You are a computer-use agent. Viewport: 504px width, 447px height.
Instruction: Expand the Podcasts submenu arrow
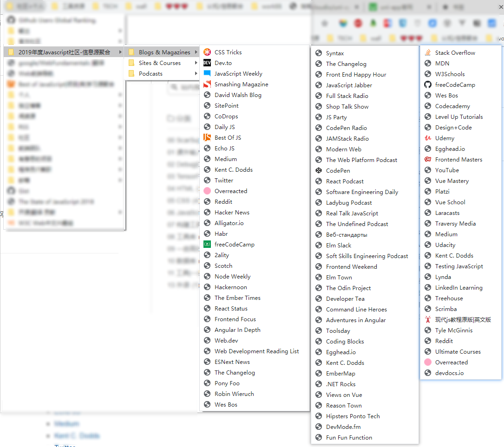tap(196, 73)
